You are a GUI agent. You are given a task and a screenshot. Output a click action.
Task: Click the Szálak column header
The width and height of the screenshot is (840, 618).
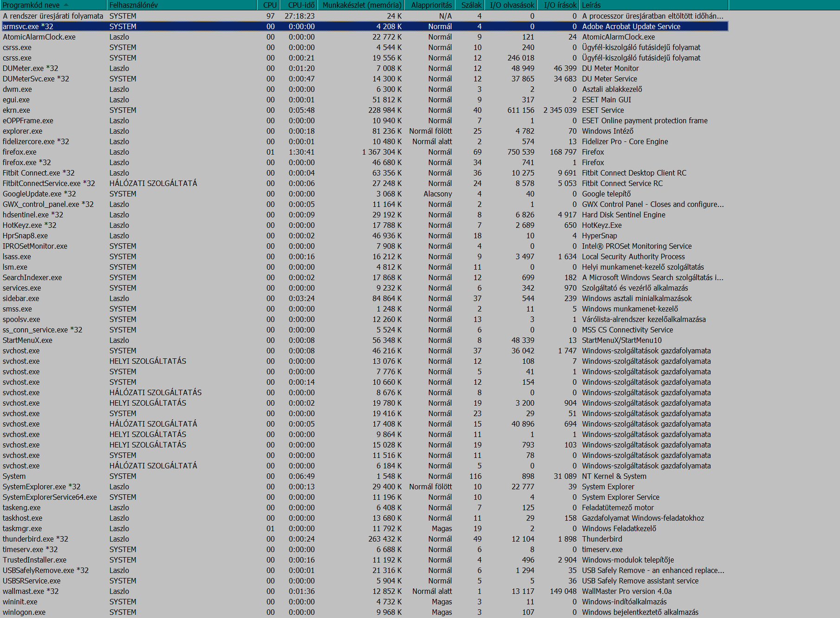[x=470, y=5]
